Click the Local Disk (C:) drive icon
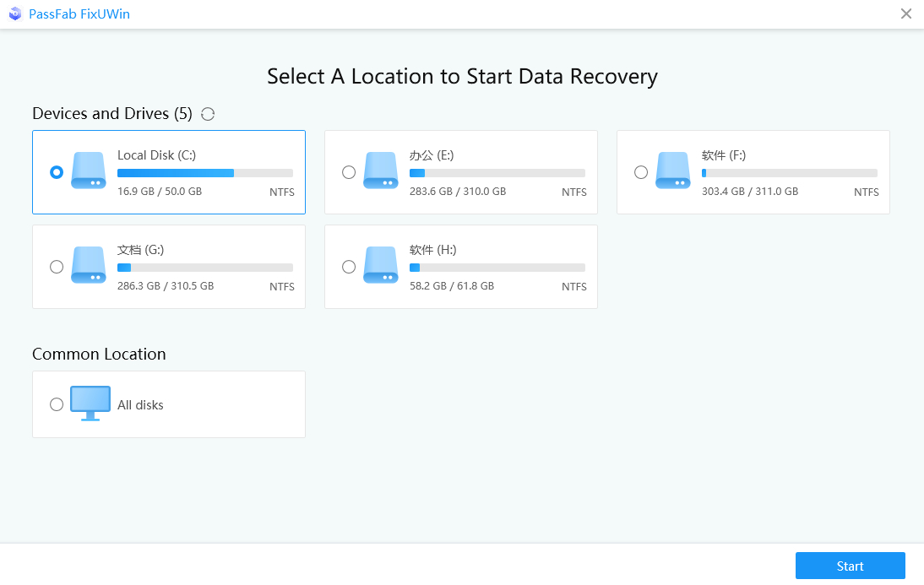Screen dimensions: 924x585 pyautogui.click(x=89, y=171)
